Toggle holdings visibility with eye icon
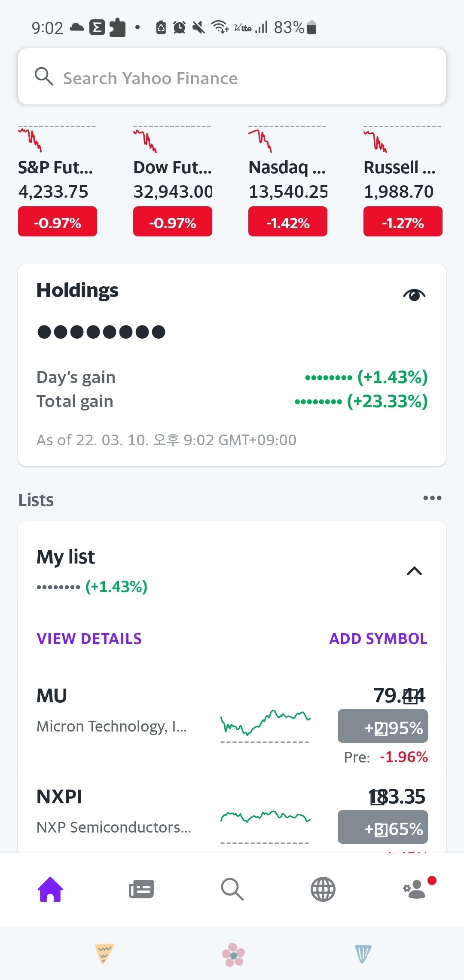Image resolution: width=464 pixels, height=980 pixels. pos(414,295)
